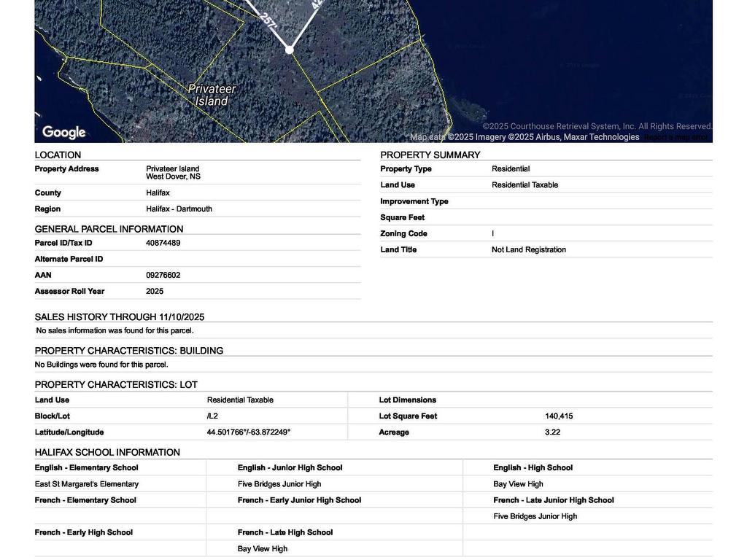
Task: Click the 'French - Elementary School' label
Action: click(x=85, y=500)
